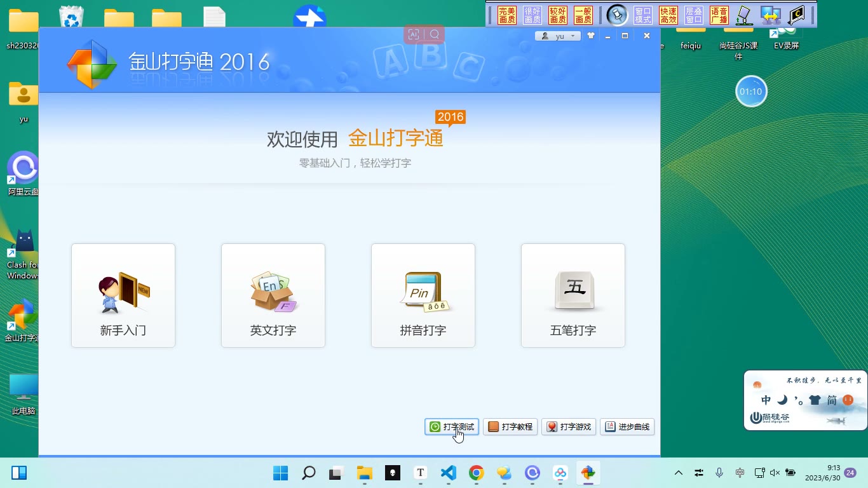868x488 pixels.
Task: Open the feiqiu desktop folder
Action: tap(691, 38)
